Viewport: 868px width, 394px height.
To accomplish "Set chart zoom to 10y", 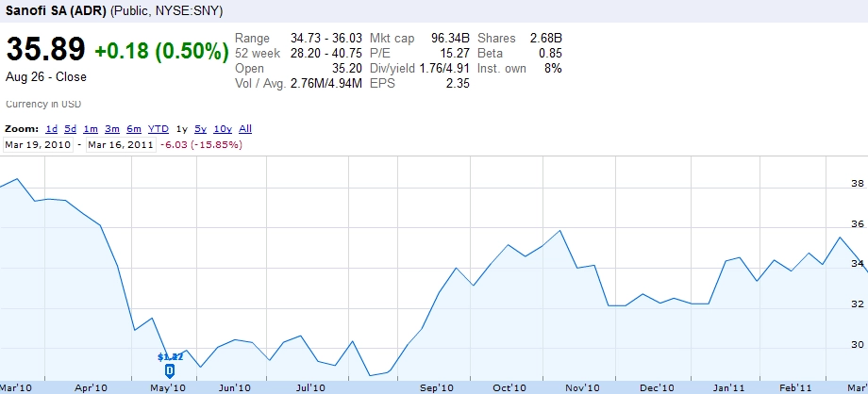I will pos(223,129).
